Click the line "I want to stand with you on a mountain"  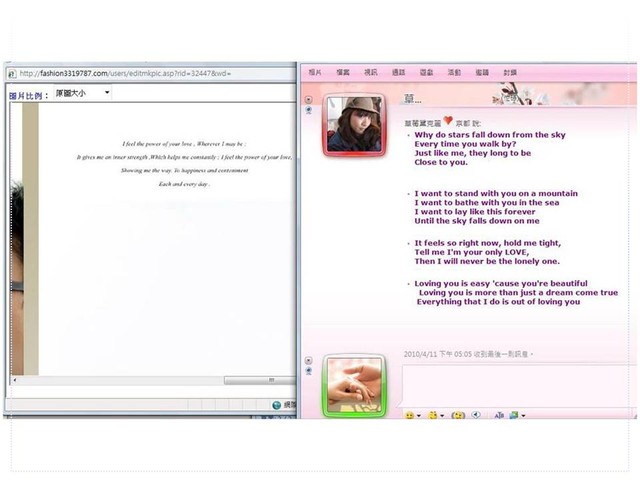point(496,193)
